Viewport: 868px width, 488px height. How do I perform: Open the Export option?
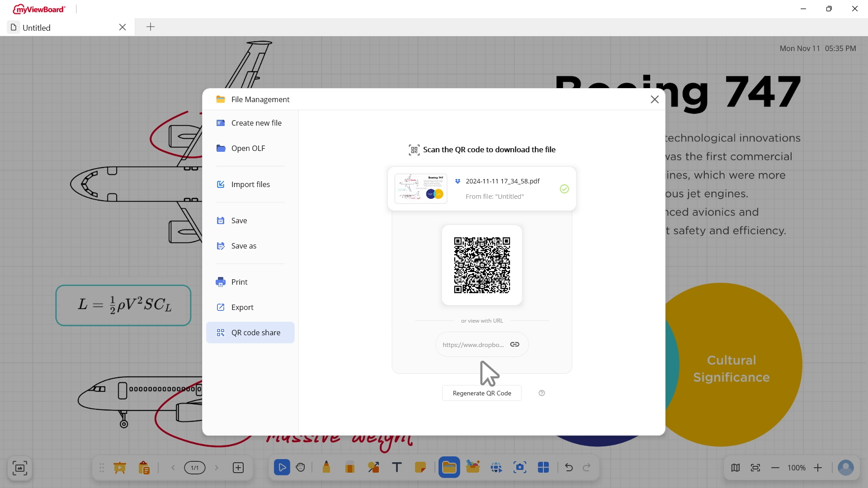click(x=250, y=307)
